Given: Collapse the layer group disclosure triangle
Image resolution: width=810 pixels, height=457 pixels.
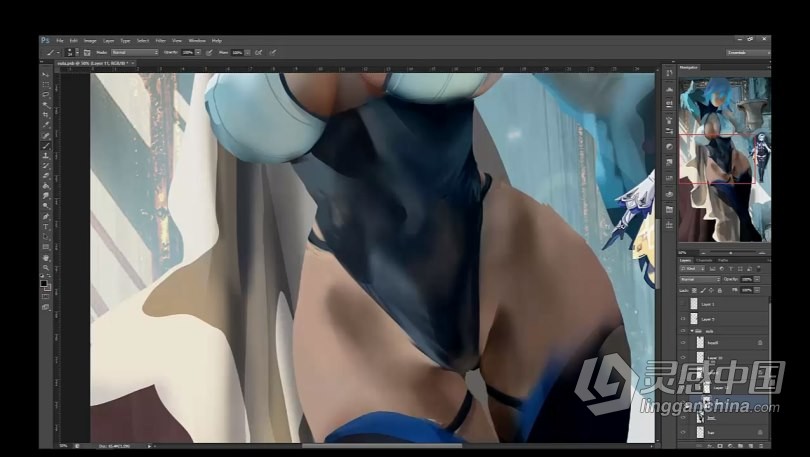Looking at the screenshot, I should [x=692, y=331].
